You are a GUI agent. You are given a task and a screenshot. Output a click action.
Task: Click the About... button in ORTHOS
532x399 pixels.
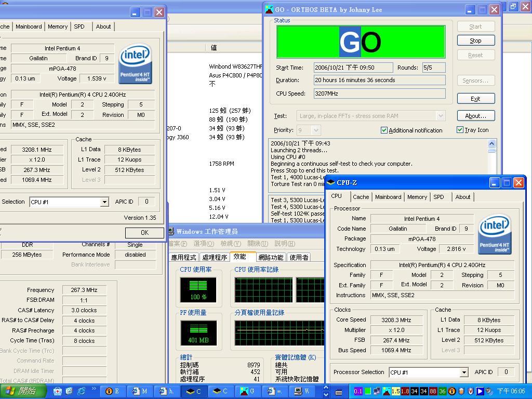[x=475, y=116]
